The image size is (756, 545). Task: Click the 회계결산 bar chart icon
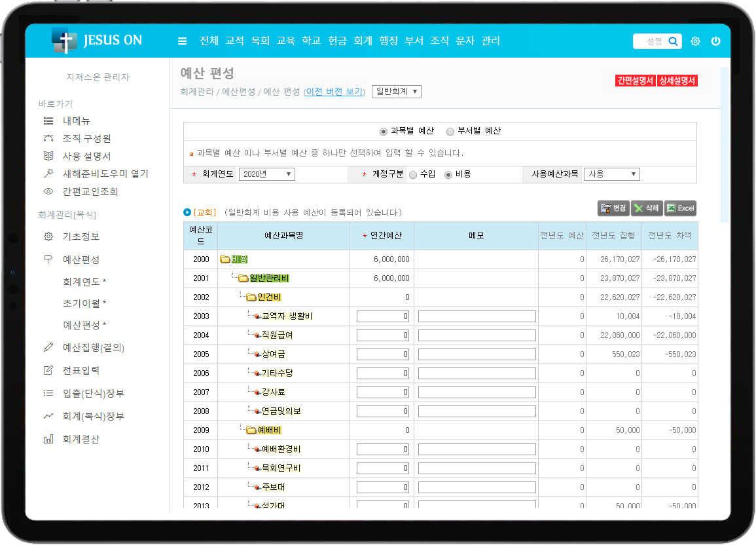pos(48,439)
